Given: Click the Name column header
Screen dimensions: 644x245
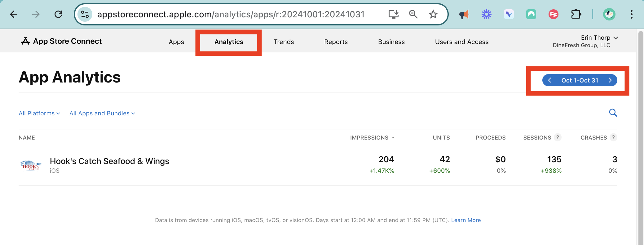Looking at the screenshot, I should (27, 138).
